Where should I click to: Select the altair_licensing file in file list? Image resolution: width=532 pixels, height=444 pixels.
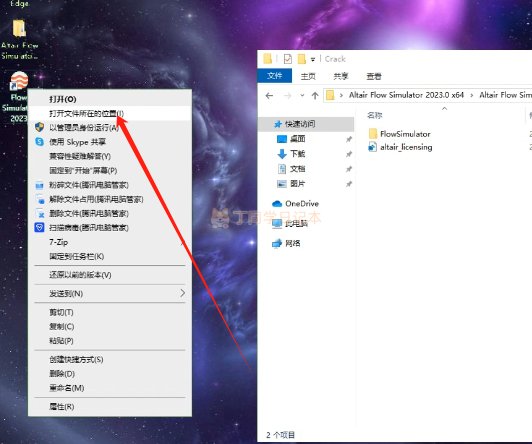[406, 147]
